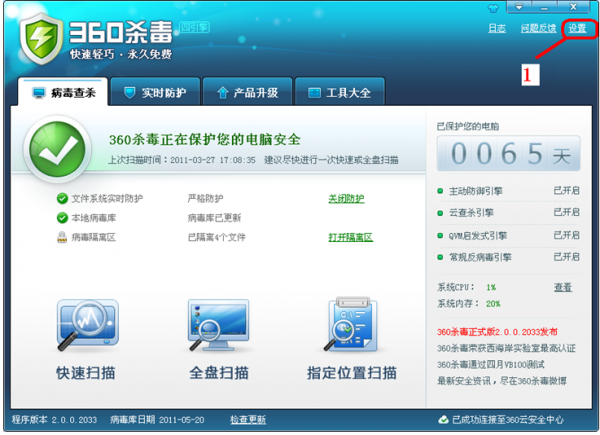
Task: Click the 全盘扫描 label
Action: (x=219, y=373)
